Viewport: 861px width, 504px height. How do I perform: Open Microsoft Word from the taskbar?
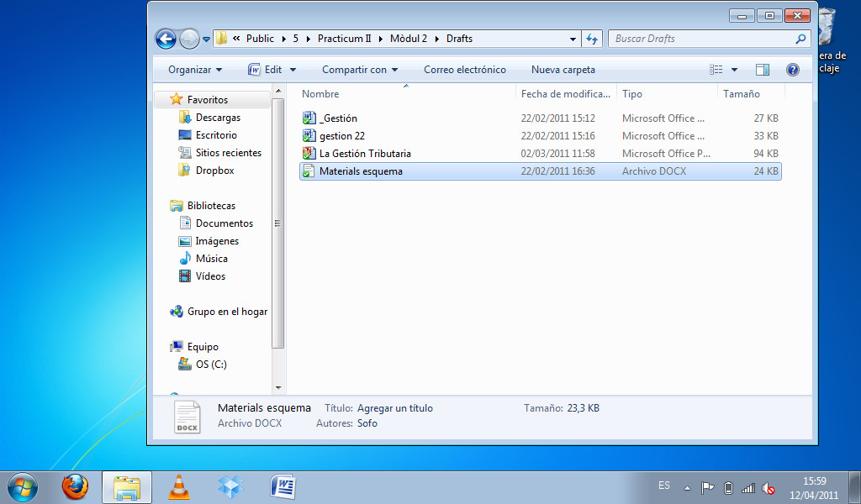pos(283,486)
